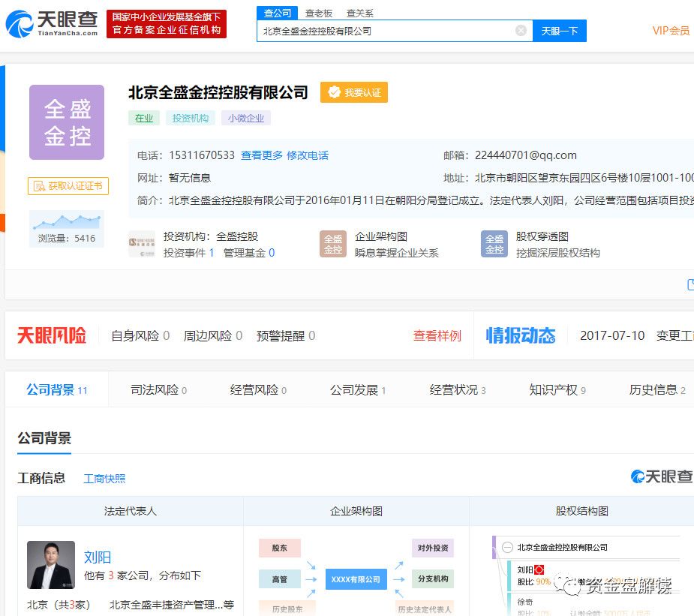Open 管理基金 0 link

point(249,253)
